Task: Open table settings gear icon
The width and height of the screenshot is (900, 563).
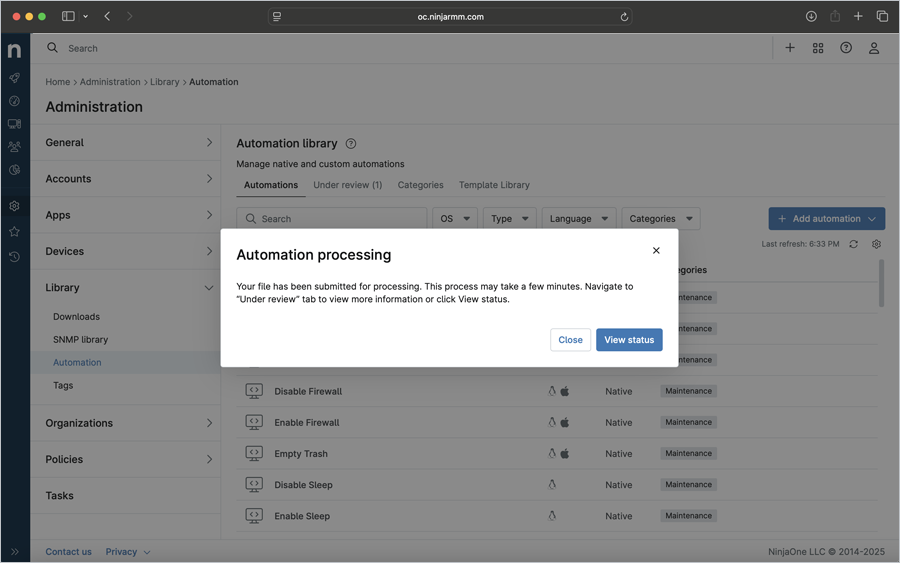Action: coord(877,244)
